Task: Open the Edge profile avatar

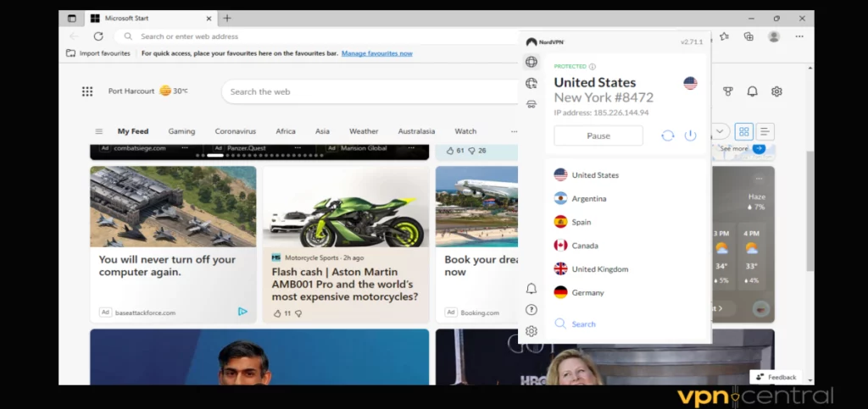Action: tap(774, 36)
